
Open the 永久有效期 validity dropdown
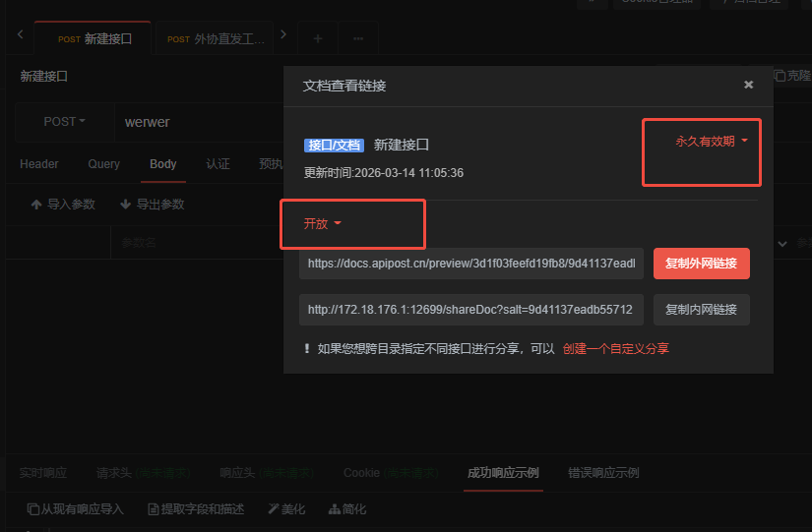[712, 142]
